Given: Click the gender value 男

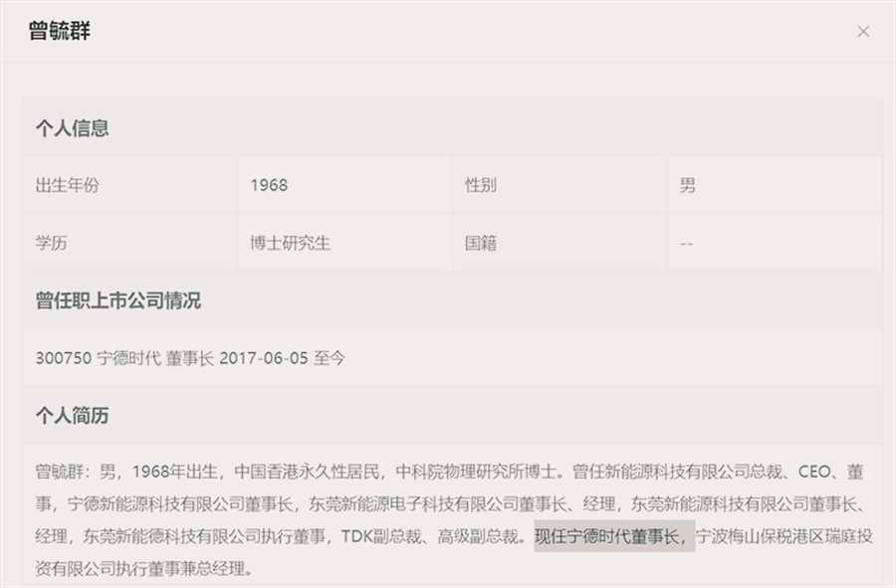Looking at the screenshot, I should click(x=687, y=185).
